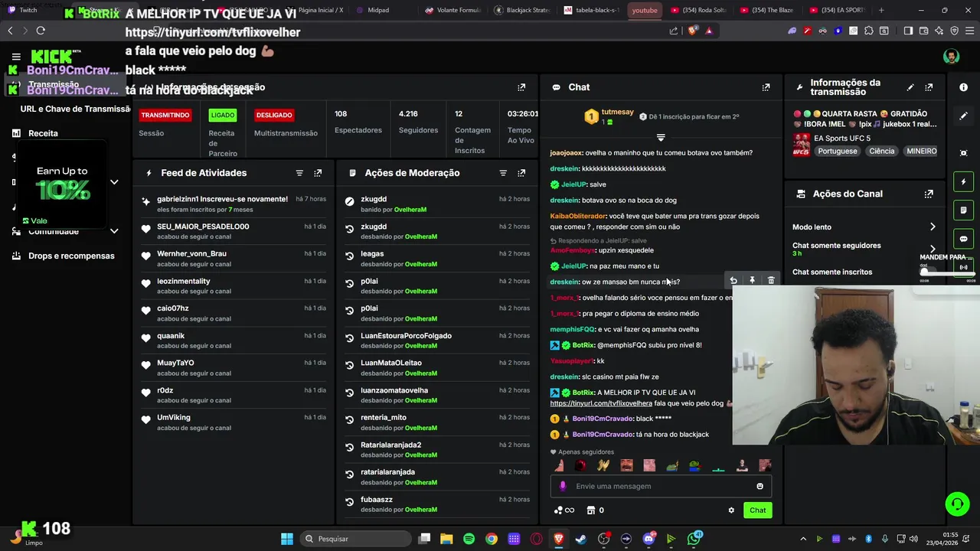Pop out the Chat panel

[766, 87]
